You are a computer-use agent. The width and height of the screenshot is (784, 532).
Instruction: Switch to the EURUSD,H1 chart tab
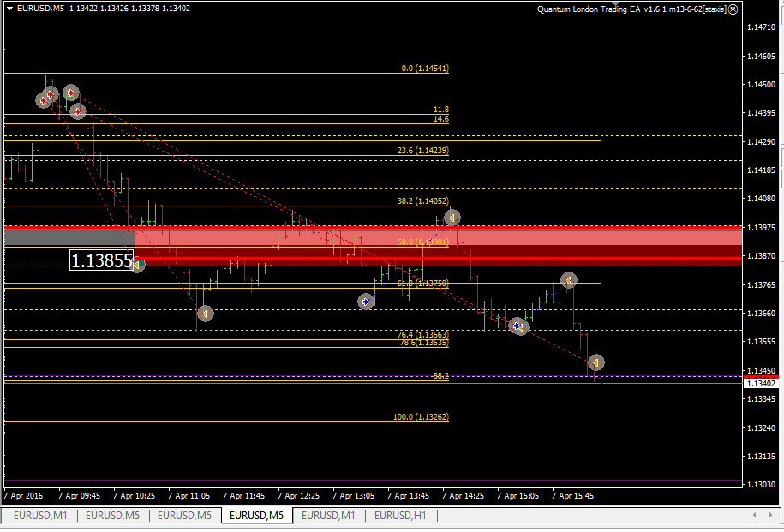pos(400,515)
